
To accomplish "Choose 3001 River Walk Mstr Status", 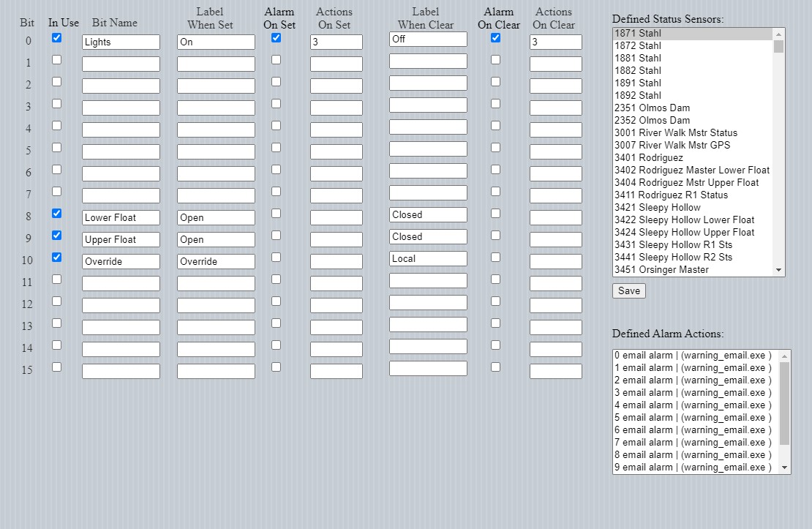I will click(675, 132).
